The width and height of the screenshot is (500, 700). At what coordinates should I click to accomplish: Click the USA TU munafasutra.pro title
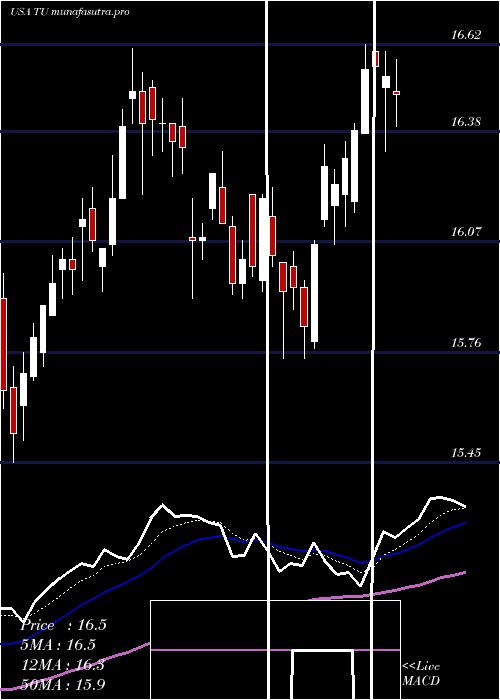[70, 12]
